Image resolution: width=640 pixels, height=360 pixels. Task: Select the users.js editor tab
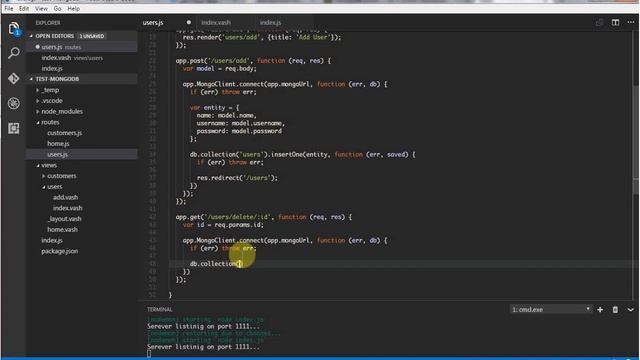(153, 22)
